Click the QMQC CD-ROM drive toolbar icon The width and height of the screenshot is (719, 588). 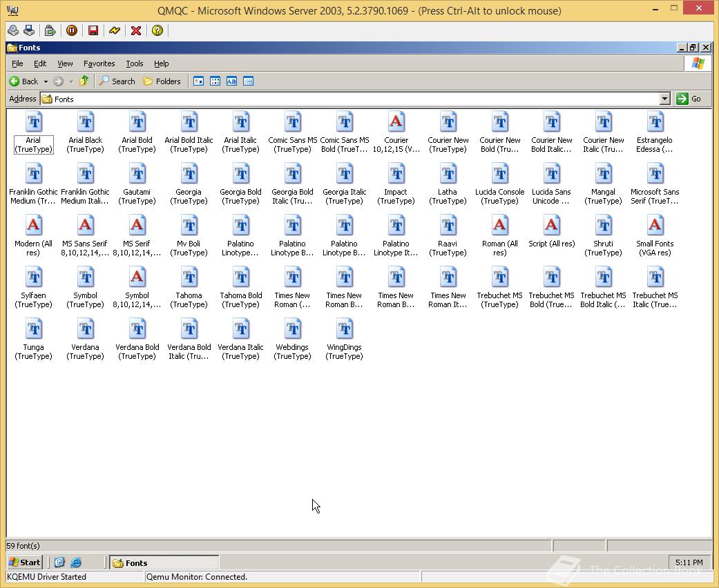tap(13, 30)
